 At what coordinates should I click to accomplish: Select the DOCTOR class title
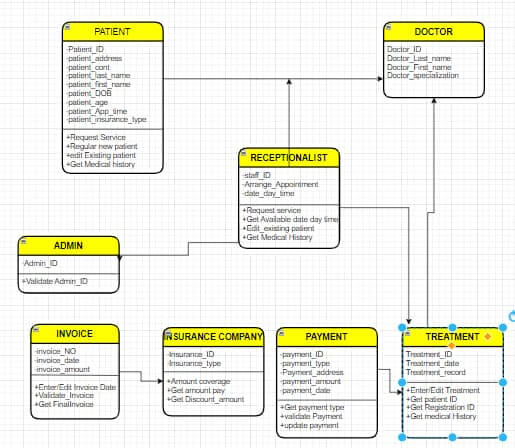click(433, 32)
